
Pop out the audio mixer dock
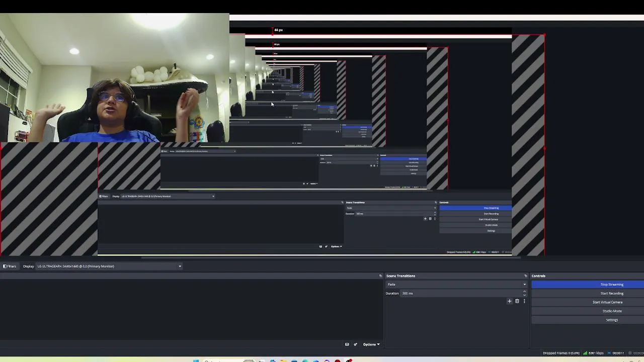[380, 276]
